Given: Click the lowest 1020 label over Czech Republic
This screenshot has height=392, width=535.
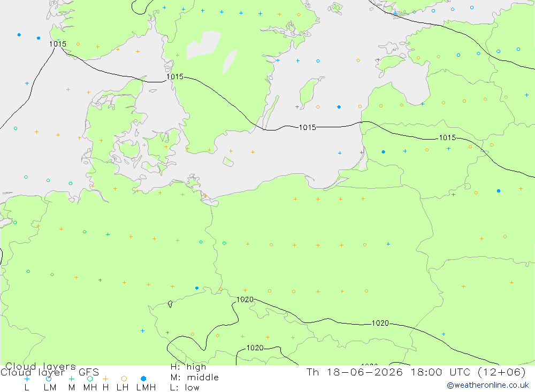Looking at the screenshot, I should pyautogui.click(x=255, y=348).
